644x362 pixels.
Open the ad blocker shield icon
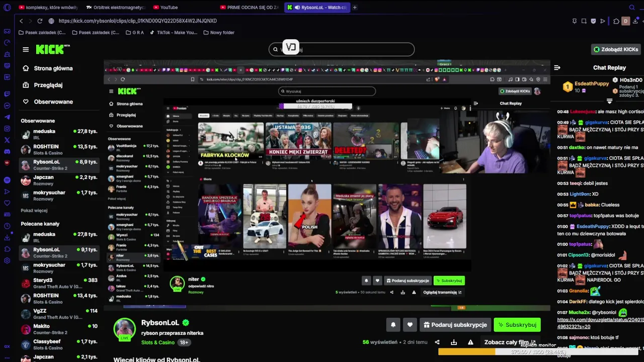[x=593, y=21]
